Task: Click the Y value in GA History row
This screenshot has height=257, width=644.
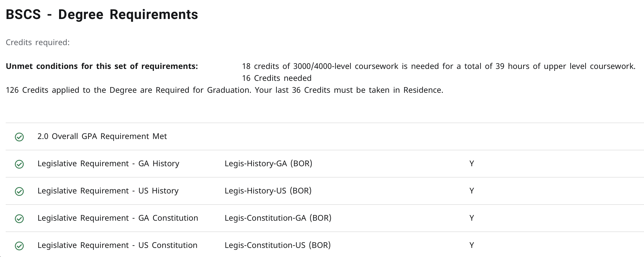Action: (x=472, y=164)
